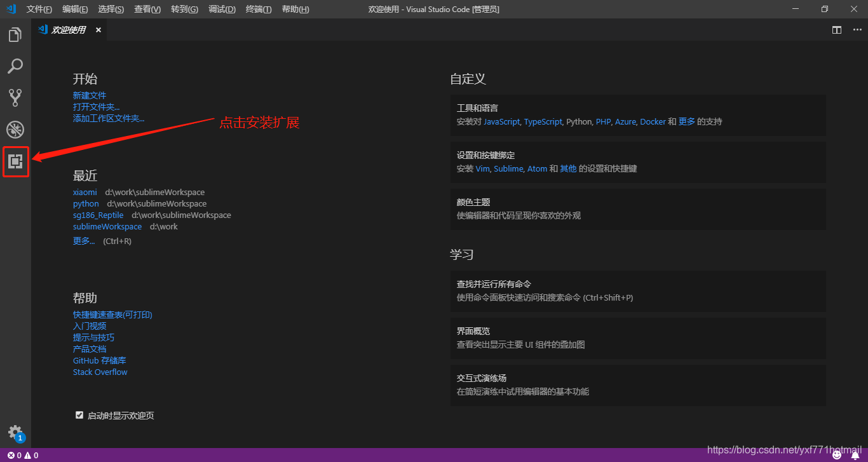The height and width of the screenshot is (462, 868).
Task: Click Sublime keybindings link
Action: coord(508,168)
